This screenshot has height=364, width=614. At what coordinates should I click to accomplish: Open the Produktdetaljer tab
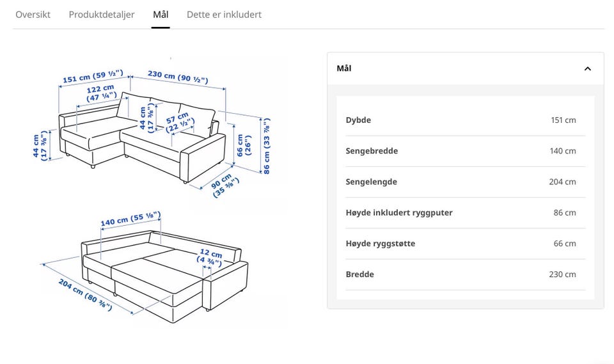coord(102,15)
